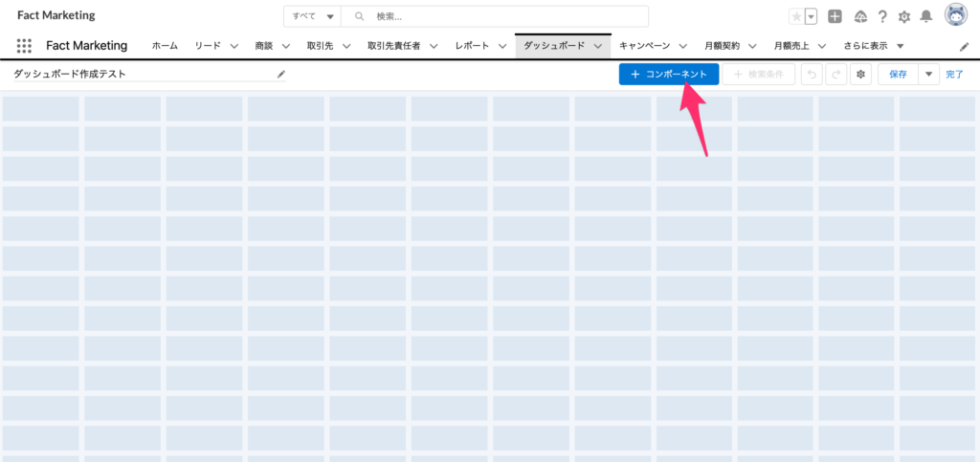This screenshot has width=980, height=462.
Task: Expand the 月額契約 tab chevron
Action: pos(752,46)
